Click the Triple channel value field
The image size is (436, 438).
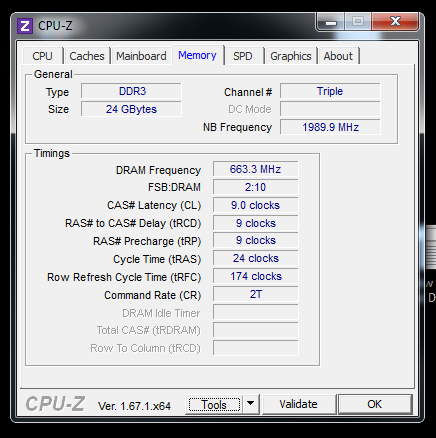(330, 91)
